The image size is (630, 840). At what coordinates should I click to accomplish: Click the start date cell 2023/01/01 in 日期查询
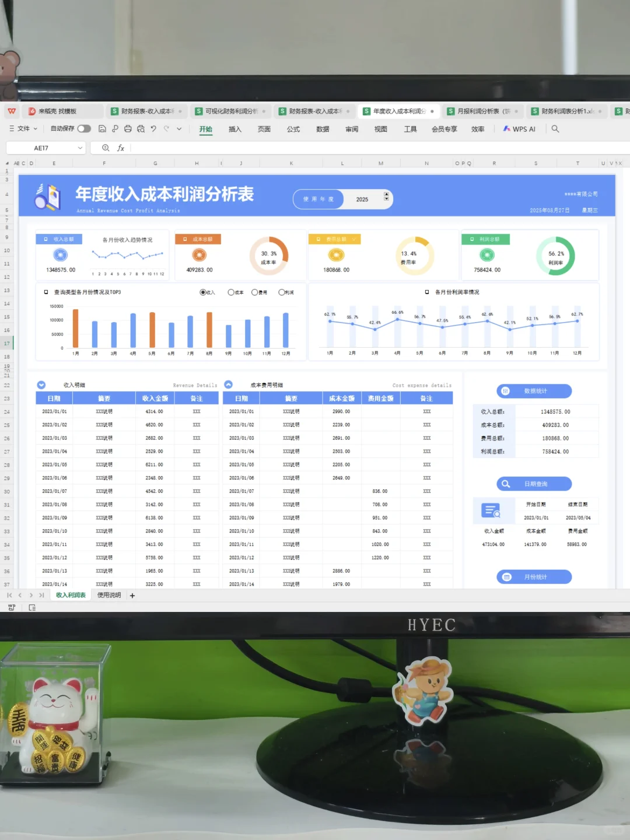536,518
